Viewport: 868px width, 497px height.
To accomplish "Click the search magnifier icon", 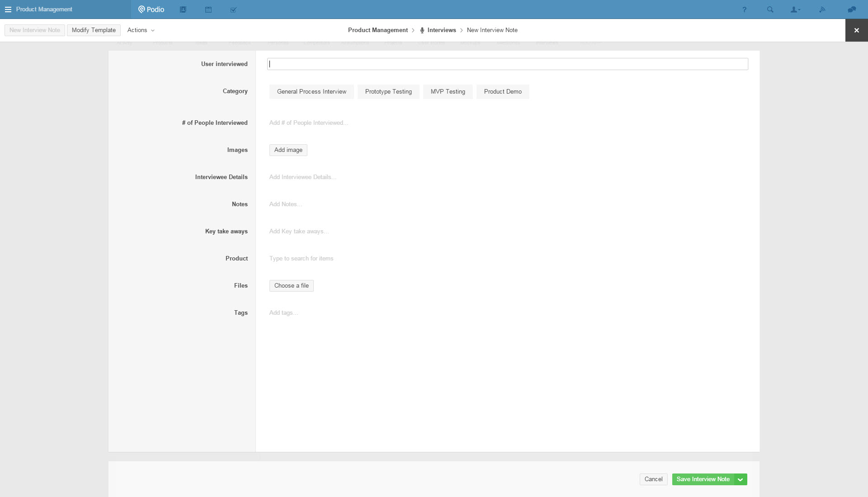I will click(770, 9).
